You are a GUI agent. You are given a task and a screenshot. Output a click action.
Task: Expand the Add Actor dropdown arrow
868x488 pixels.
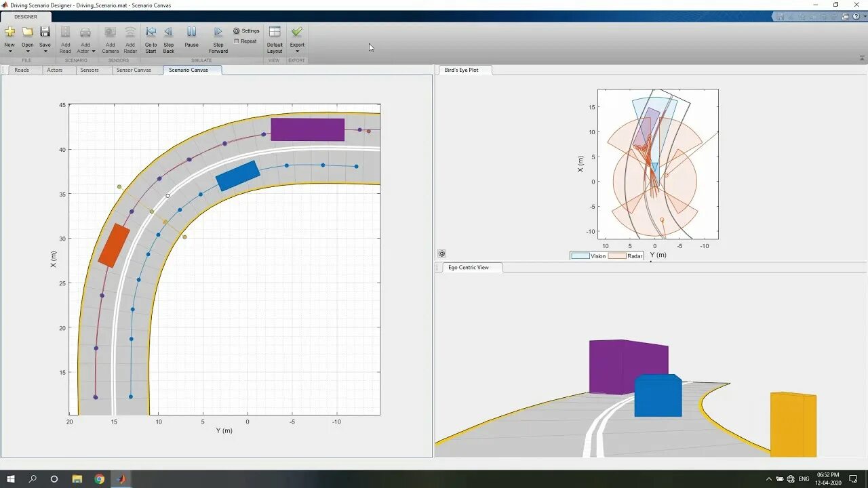click(95, 51)
